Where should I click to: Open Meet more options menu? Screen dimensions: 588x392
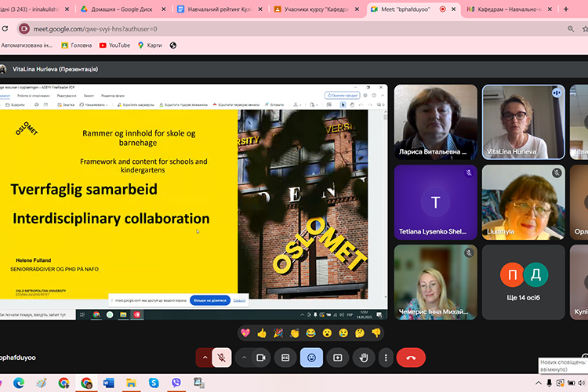click(x=386, y=358)
